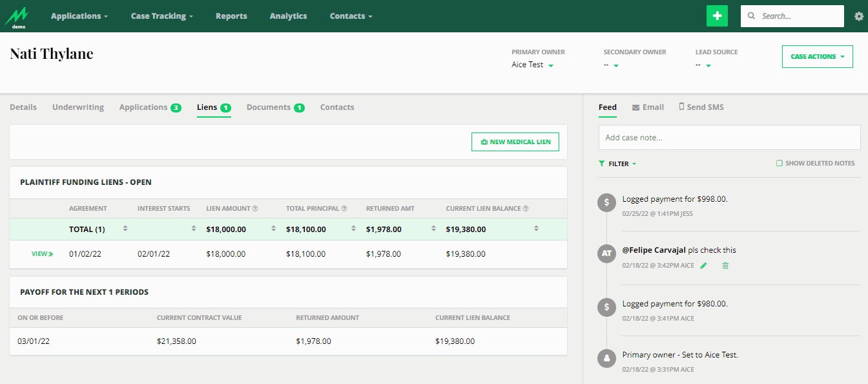Open the Documents tab

(x=269, y=107)
